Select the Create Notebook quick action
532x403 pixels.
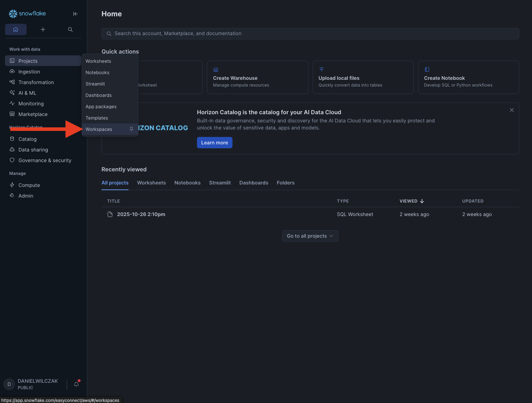[468, 77]
